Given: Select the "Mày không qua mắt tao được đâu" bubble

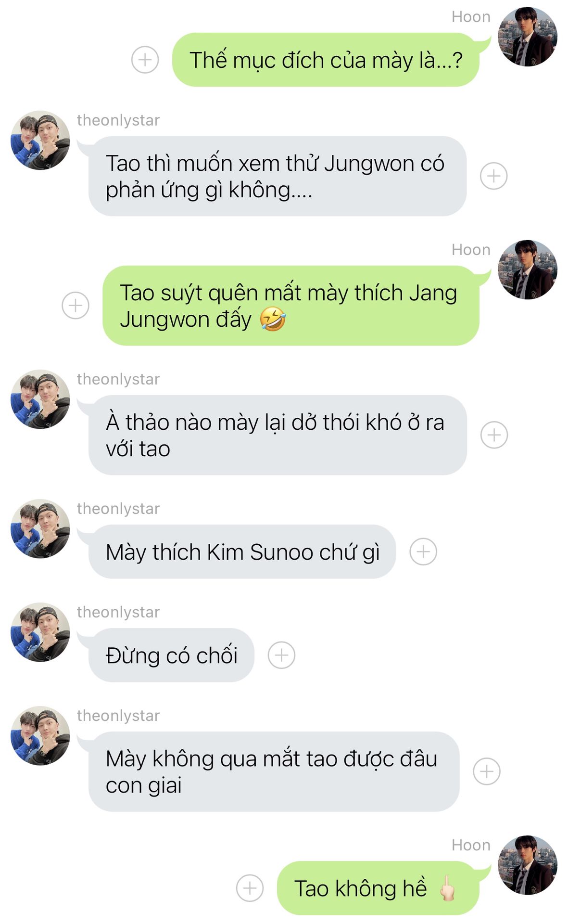Looking at the screenshot, I should coord(274,771).
